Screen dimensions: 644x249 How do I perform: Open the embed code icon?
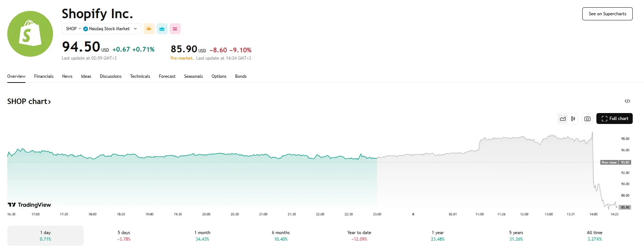tap(627, 101)
